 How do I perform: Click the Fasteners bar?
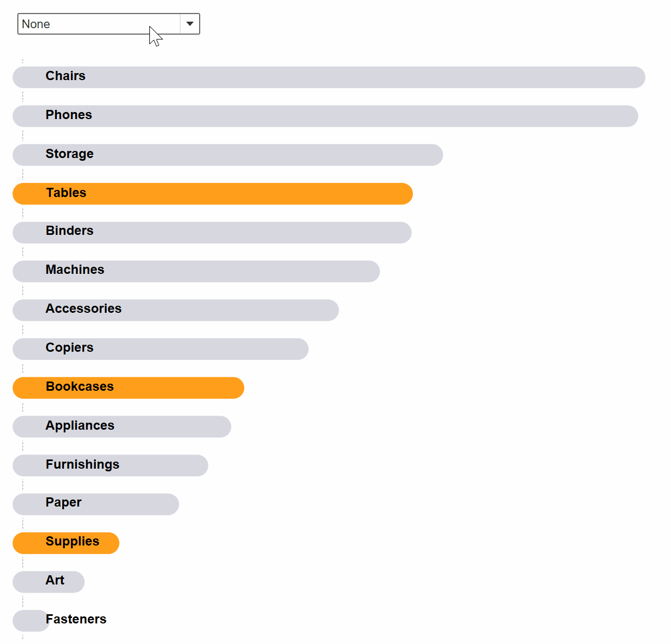pos(31,621)
